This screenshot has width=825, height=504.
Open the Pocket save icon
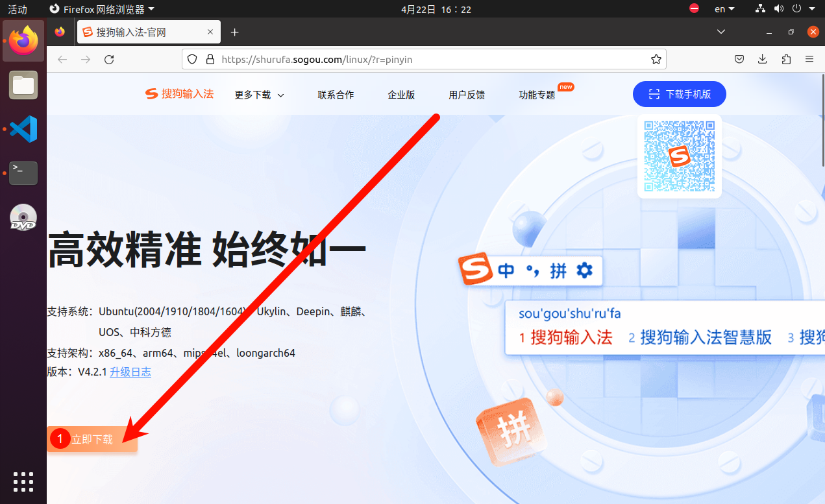(x=739, y=60)
